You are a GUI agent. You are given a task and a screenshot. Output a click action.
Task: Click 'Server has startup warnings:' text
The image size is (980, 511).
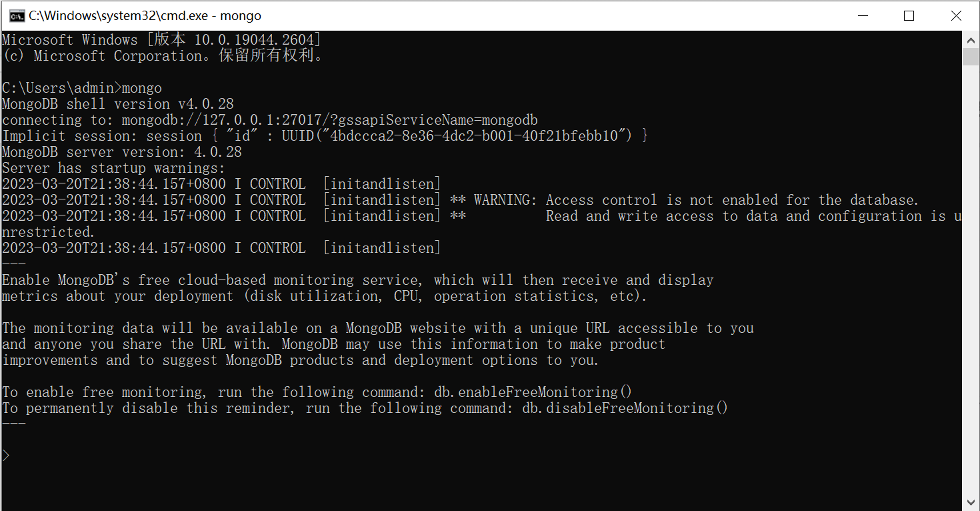coord(114,168)
